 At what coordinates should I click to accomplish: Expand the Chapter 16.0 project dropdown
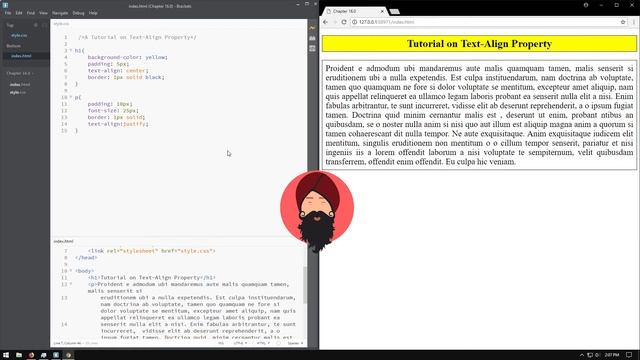pyautogui.click(x=20, y=73)
